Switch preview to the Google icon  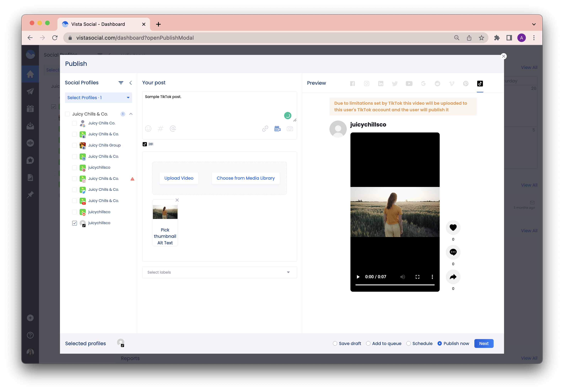(423, 83)
